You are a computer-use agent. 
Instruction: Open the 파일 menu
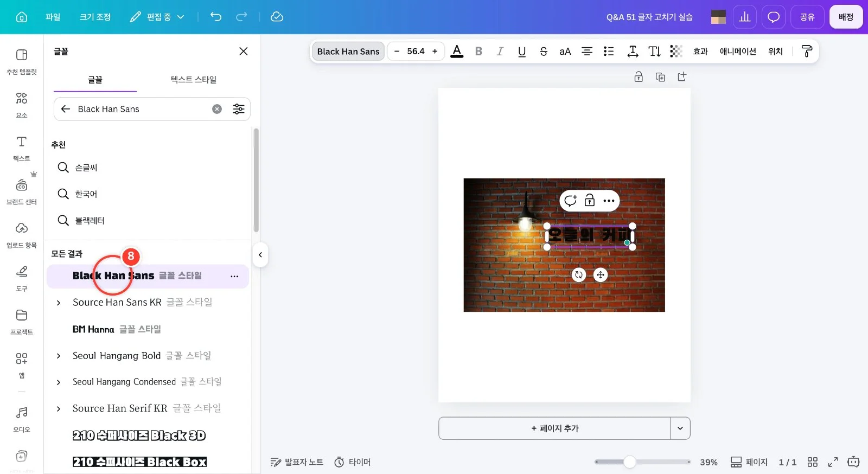coord(53,17)
